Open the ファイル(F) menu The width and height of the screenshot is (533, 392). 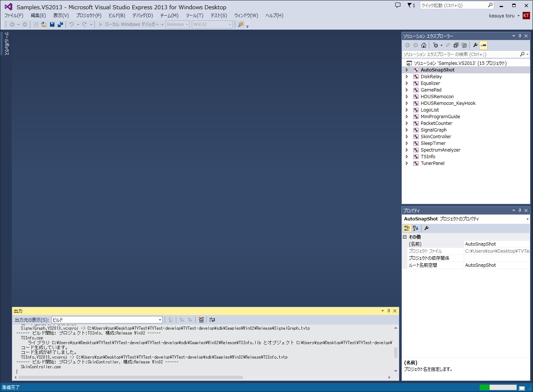click(14, 16)
